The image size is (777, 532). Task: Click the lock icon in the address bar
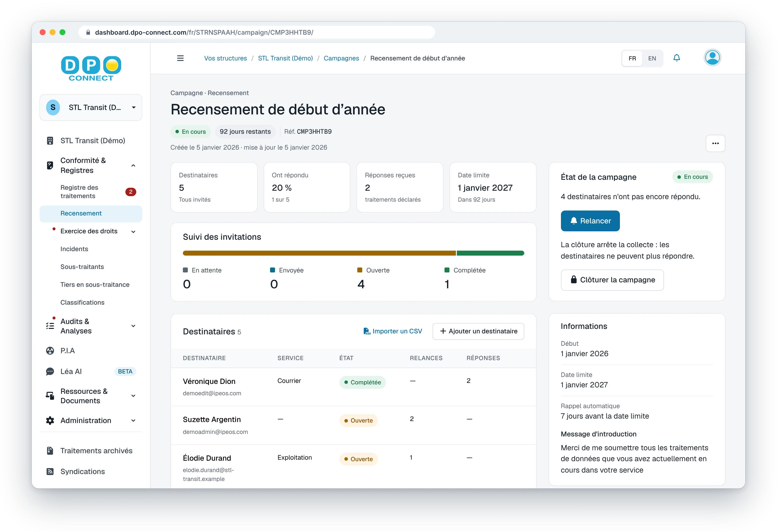click(x=88, y=32)
